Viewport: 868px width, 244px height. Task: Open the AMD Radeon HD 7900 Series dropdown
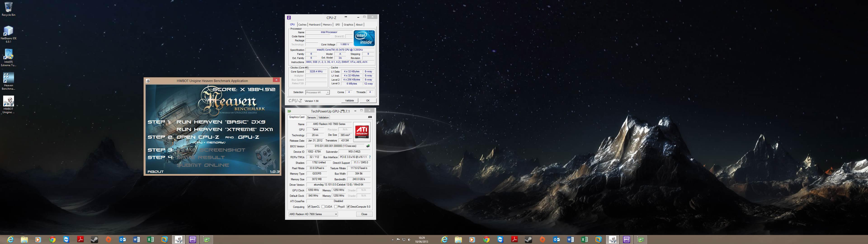pyautogui.click(x=313, y=214)
